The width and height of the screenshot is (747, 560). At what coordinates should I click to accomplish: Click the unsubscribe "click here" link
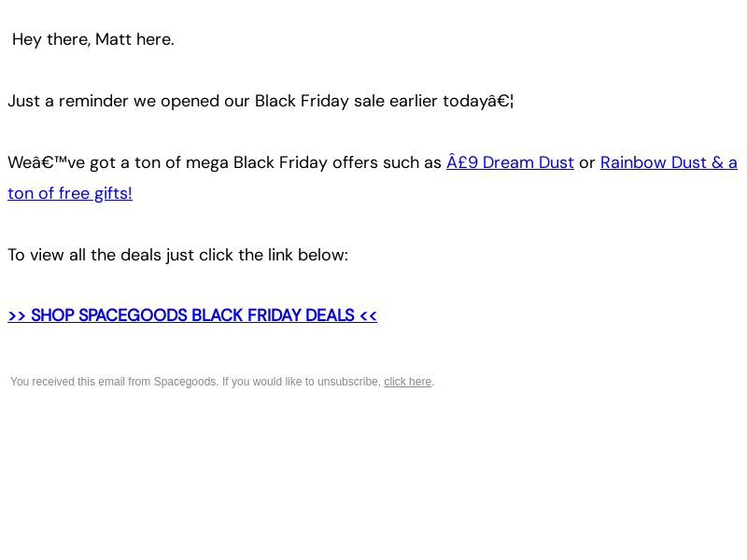pyautogui.click(x=407, y=382)
